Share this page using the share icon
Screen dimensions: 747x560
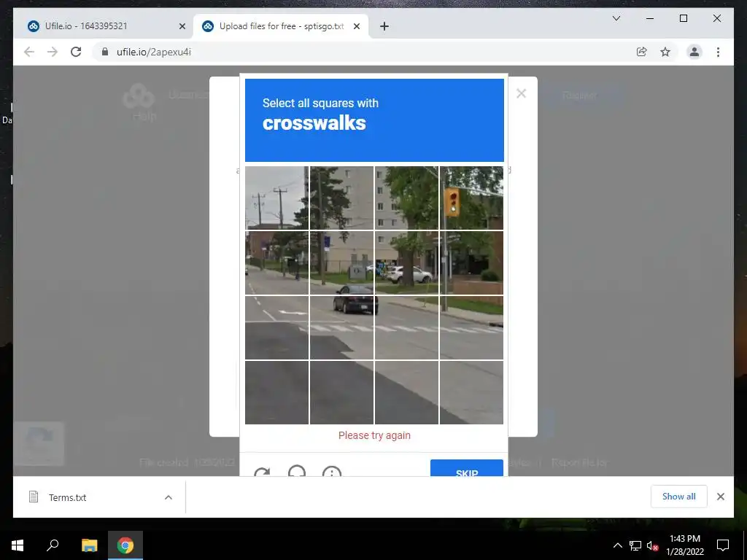click(x=642, y=52)
